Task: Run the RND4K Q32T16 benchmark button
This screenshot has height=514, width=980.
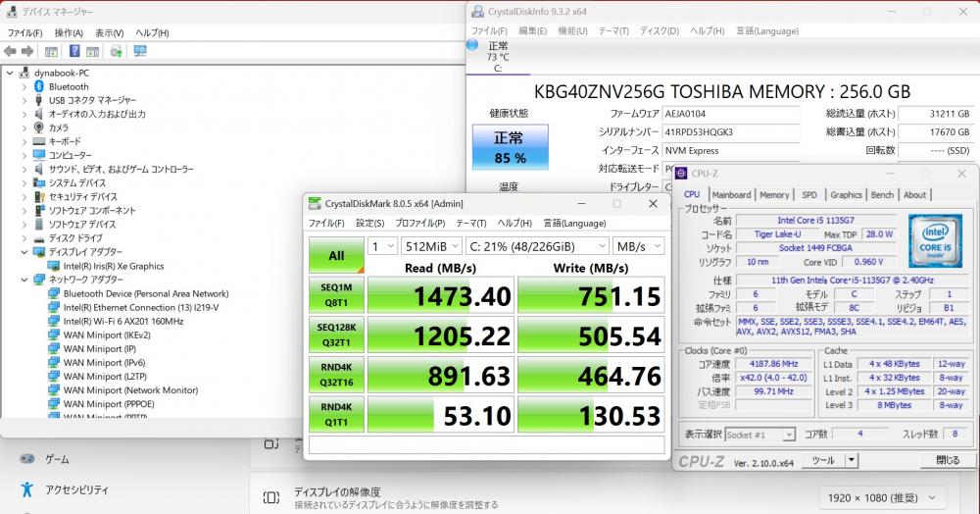Action: (336, 375)
